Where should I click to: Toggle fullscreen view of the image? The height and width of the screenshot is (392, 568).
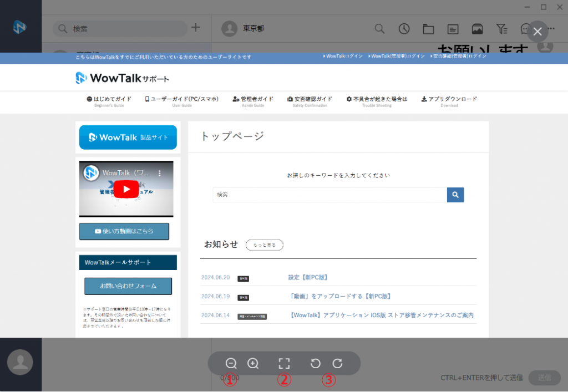click(x=285, y=363)
